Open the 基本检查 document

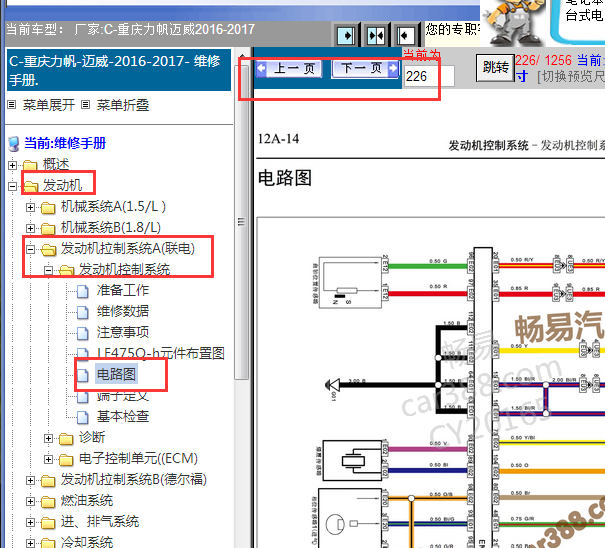[123, 416]
